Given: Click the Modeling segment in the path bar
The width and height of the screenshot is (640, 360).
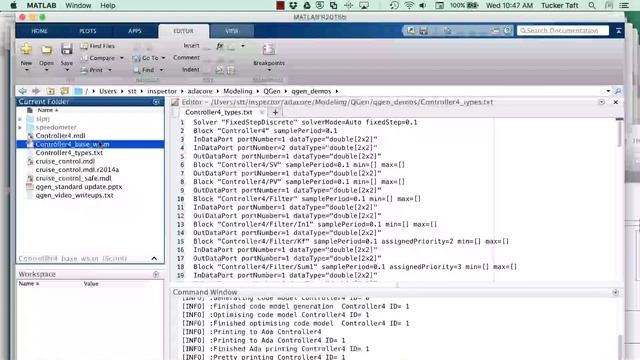Looking at the screenshot, I should point(238,91).
